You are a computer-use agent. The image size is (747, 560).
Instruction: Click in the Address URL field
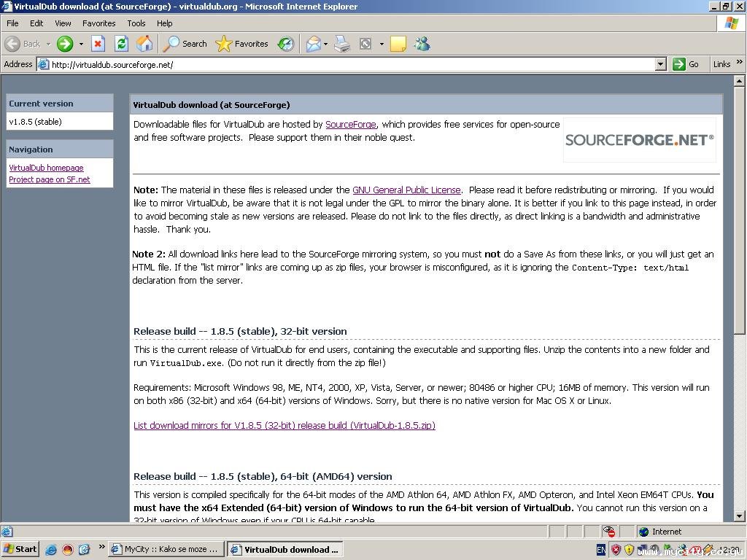coord(352,64)
